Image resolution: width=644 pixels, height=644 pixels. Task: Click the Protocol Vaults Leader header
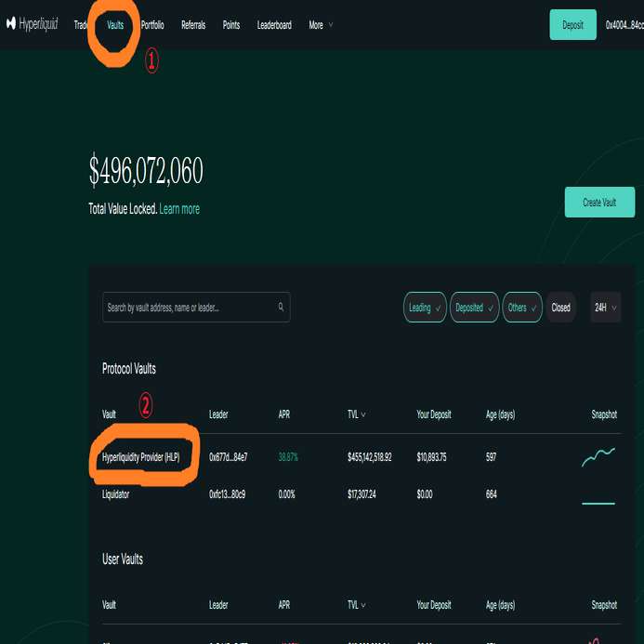point(218,414)
